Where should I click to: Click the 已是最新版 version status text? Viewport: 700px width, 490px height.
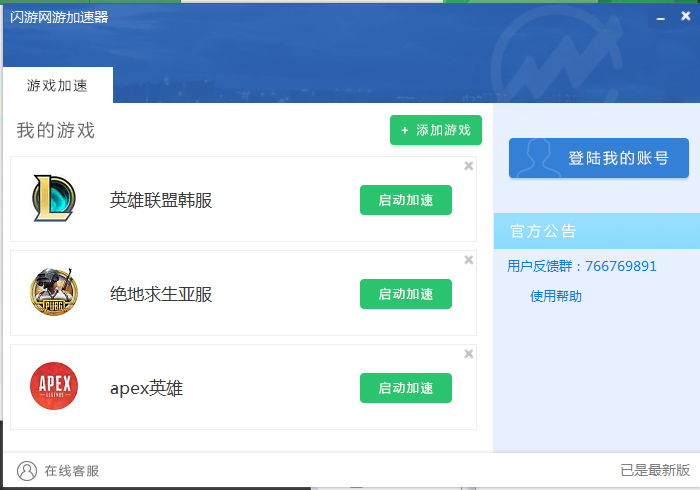pos(654,470)
